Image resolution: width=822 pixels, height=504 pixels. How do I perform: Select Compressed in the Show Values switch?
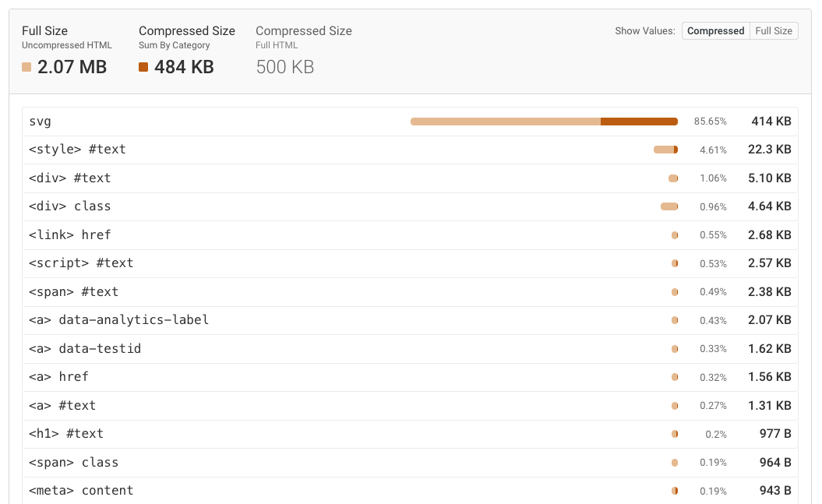715,30
